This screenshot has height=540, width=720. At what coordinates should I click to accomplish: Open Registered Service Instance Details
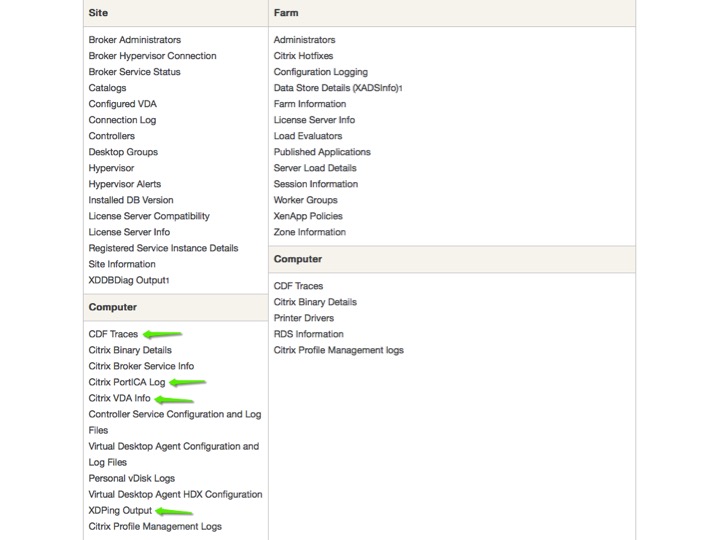coord(163,248)
